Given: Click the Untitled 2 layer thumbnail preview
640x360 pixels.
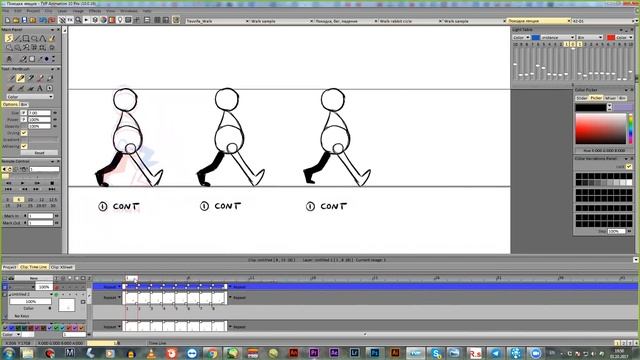Looking at the screenshot, I should tap(66, 305).
